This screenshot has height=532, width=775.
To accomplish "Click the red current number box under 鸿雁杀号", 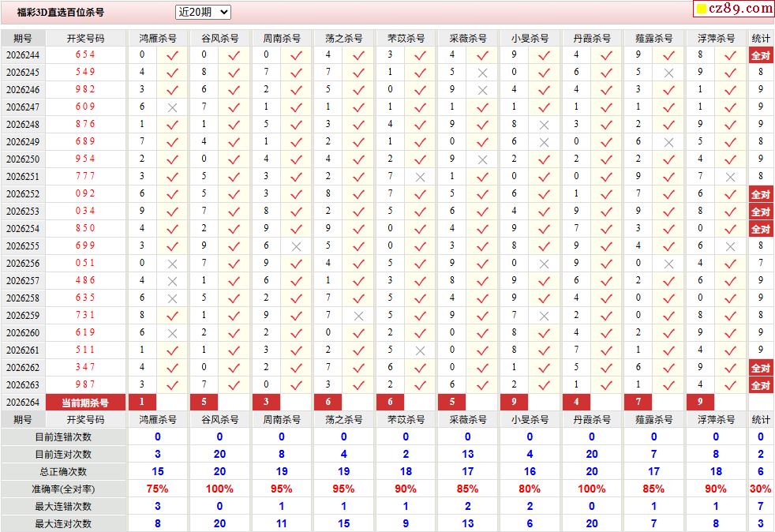I will coord(142,402).
